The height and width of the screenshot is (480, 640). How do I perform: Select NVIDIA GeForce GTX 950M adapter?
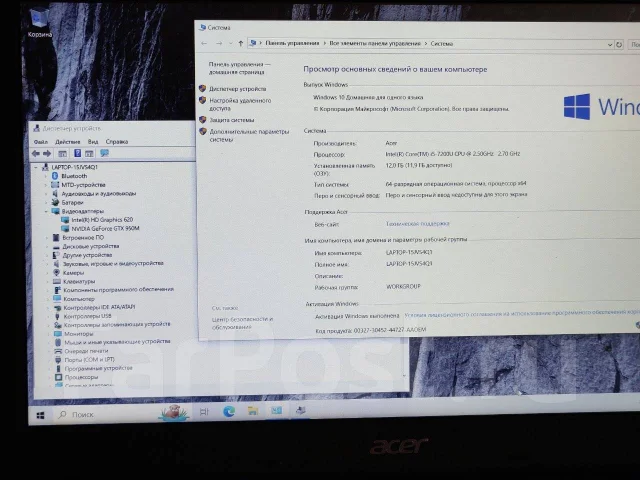point(105,228)
